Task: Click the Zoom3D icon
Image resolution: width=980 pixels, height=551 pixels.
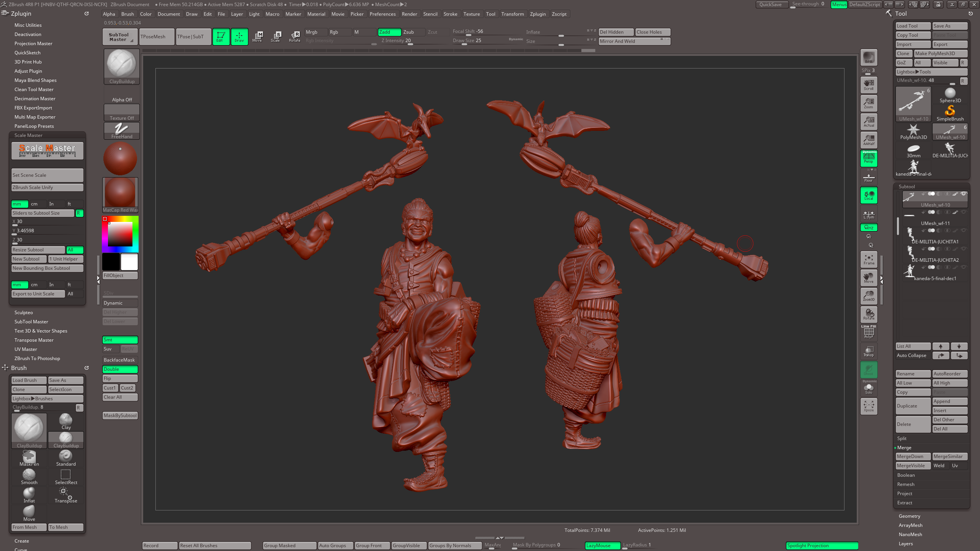Action: 869,296
